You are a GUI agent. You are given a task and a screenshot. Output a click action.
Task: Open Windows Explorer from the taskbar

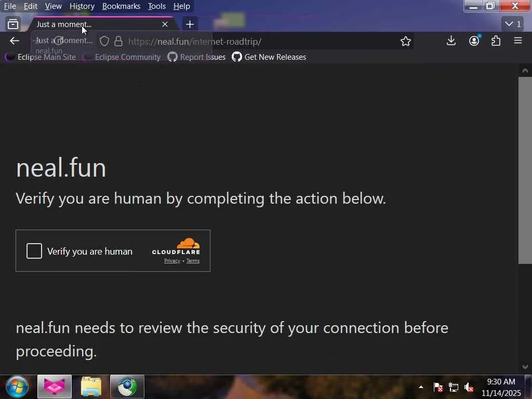[x=91, y=387]
